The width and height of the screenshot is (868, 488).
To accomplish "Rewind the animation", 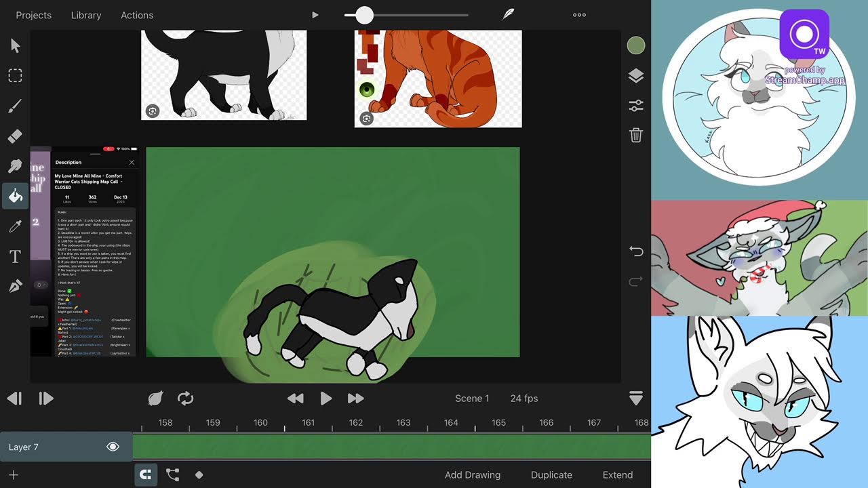I will [295, 399].
